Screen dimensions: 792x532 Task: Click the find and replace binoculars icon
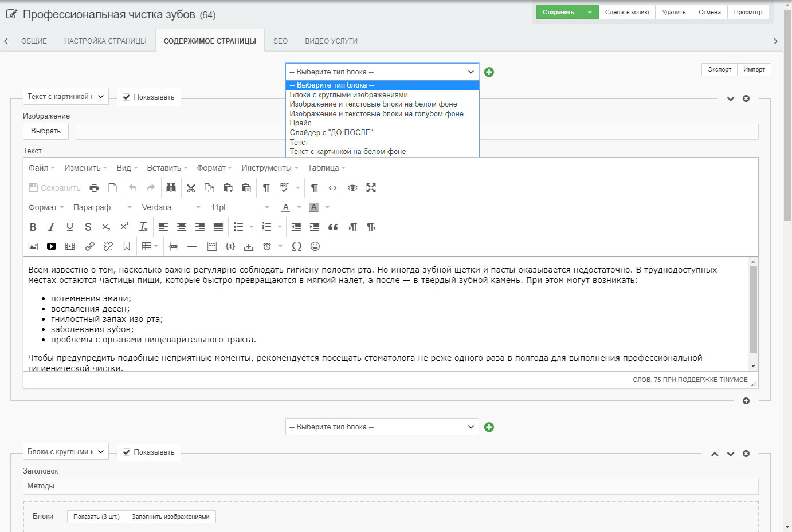tap(171, 188)
